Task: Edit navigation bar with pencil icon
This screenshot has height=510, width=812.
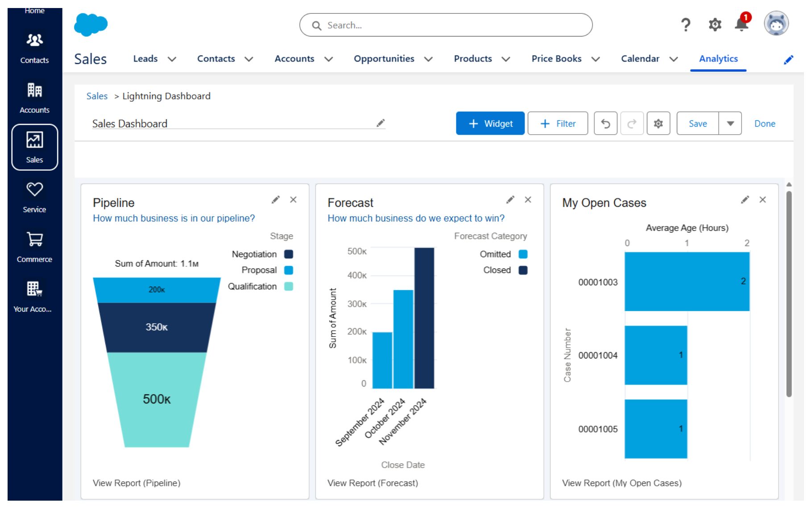Action: 788,60
